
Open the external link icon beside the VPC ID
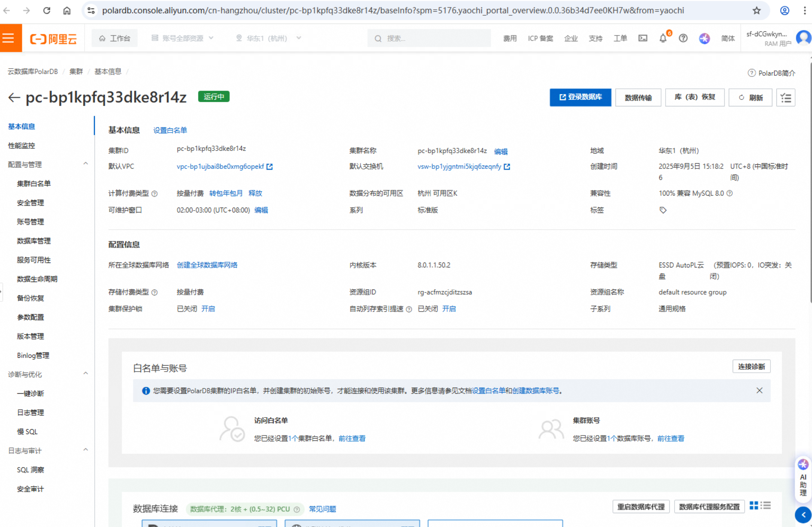click(270, 167)
